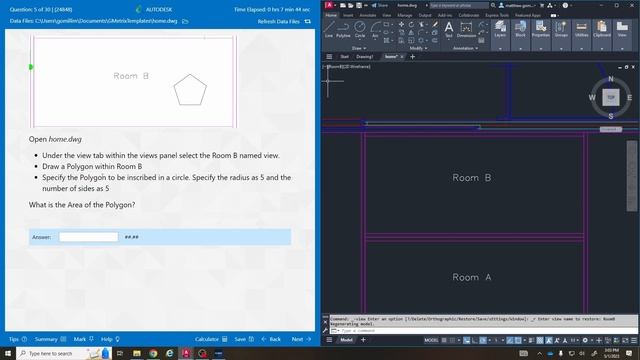Screen dimensions: 640x360
Task: Toggle drawing grid display in status bar
Action: click(x=444, y=340)
